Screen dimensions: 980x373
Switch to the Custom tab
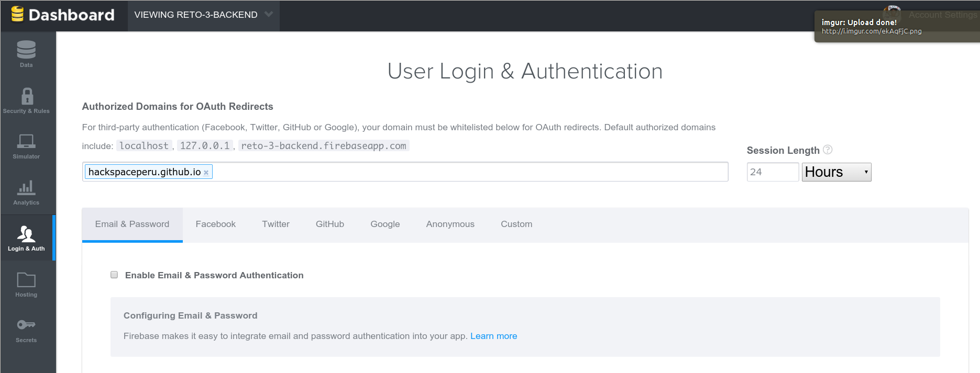pos(516,224)
